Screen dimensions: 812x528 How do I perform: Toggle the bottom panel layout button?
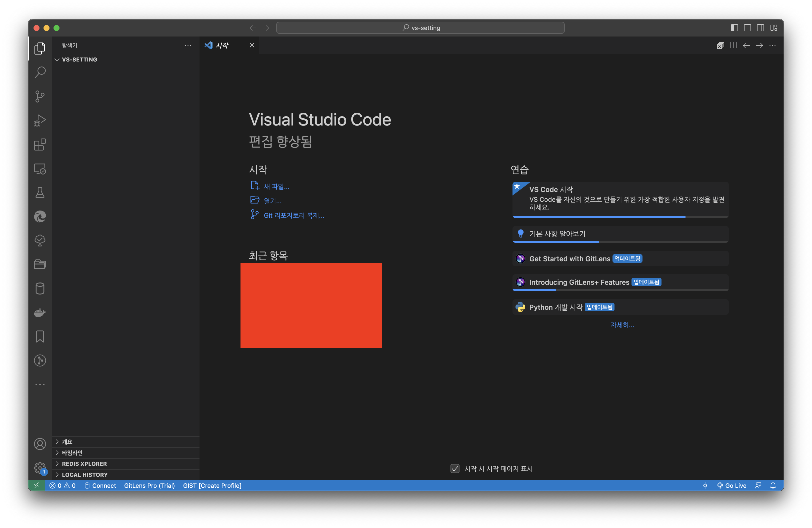[x=747, y=28]
